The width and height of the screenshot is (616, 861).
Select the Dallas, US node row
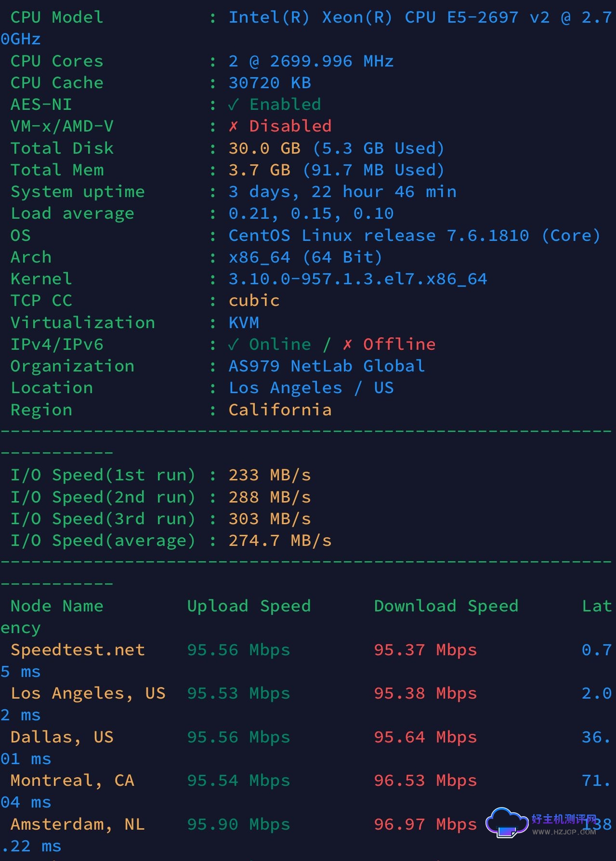pos(62,737)
